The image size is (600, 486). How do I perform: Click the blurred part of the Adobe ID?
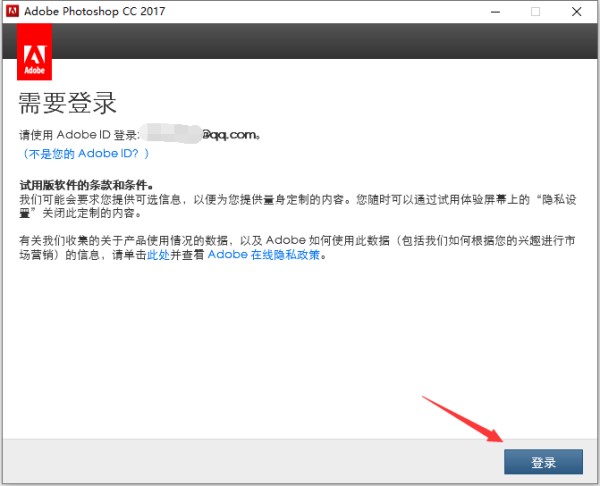170,132
